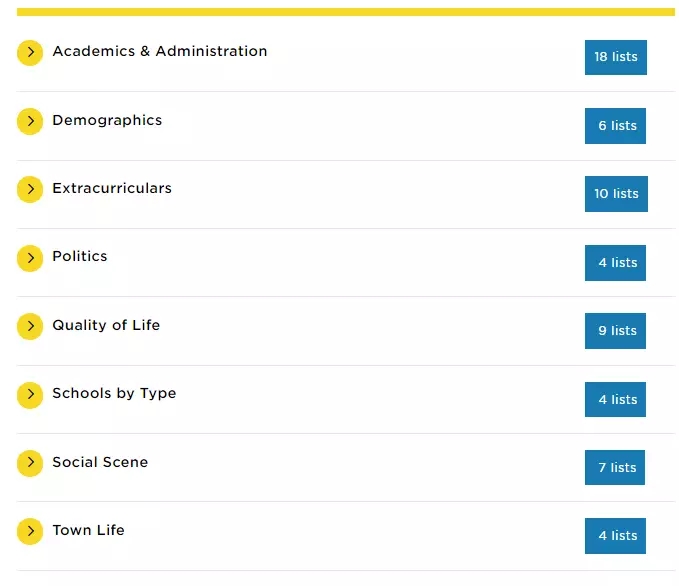
Task: Click the 6 lists badge for Demographics
Action: point(615,126)
